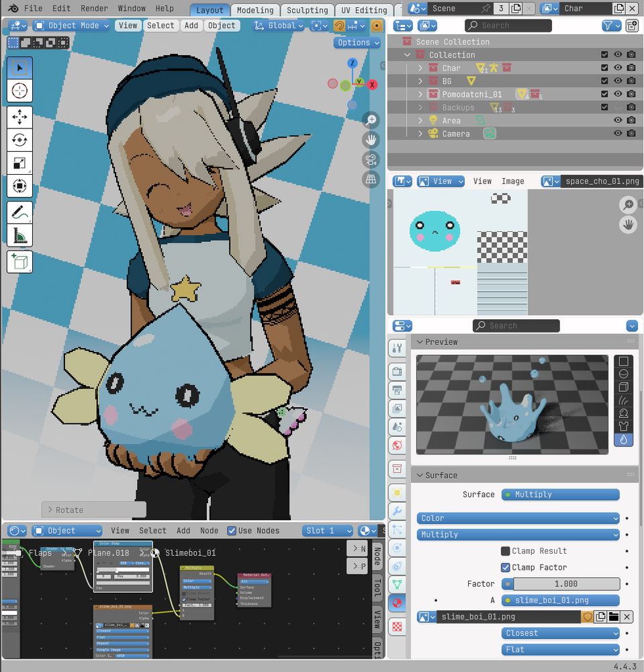This screenshot has height=672, width=644.
Task: Toggle camera view icon in viewport
Action: [x=371, y=160]
